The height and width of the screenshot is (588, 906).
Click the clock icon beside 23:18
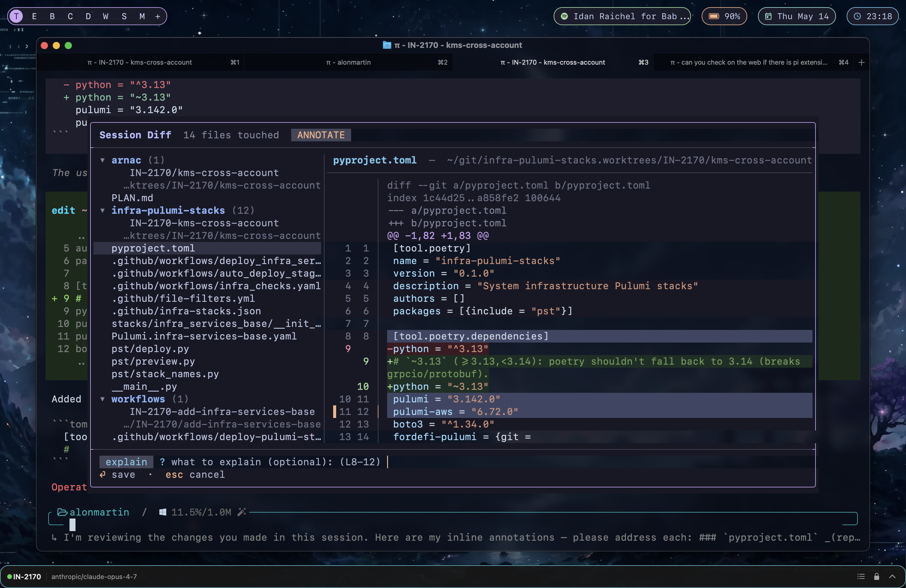point(857,16)
